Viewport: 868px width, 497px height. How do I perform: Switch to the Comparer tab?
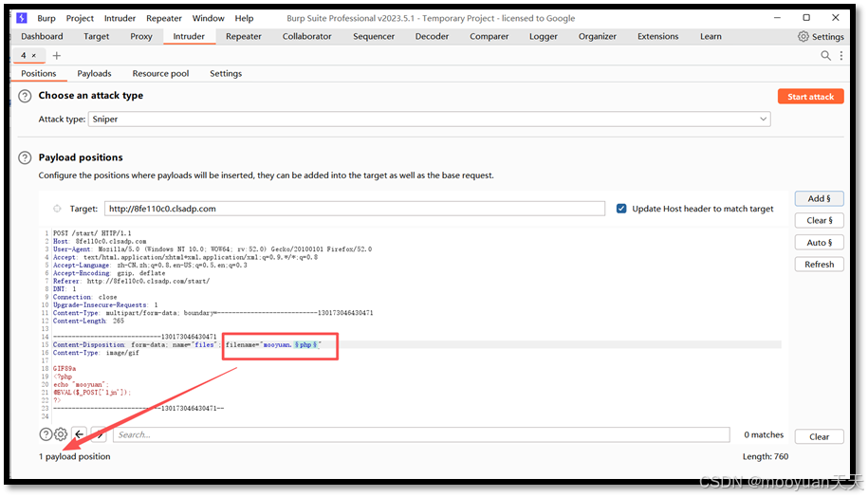[489, 37]
